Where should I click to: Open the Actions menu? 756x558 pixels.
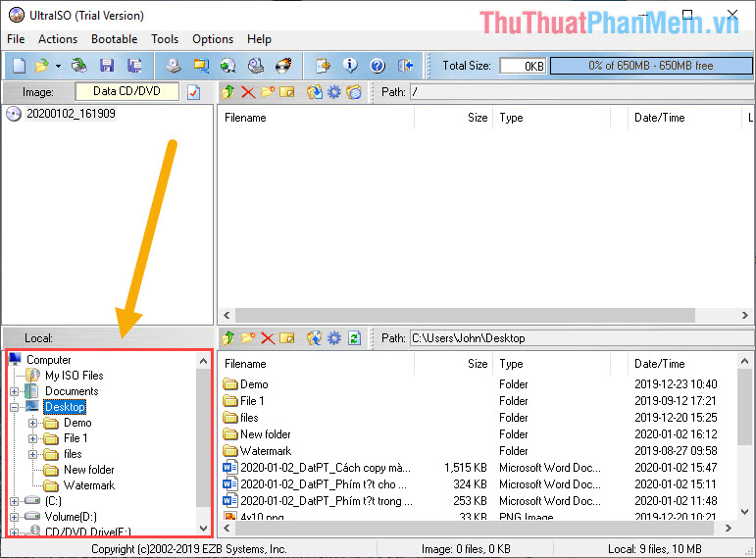(x=58, y=39)
